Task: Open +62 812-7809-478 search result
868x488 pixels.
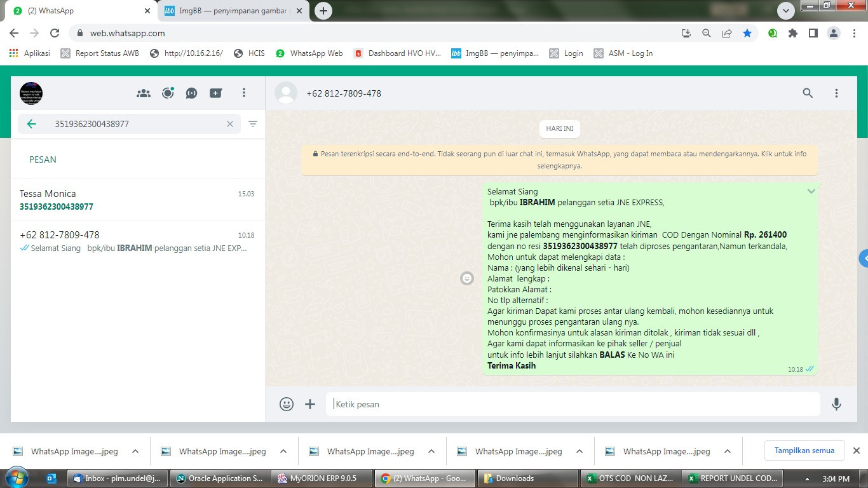Action: point(137,241)
